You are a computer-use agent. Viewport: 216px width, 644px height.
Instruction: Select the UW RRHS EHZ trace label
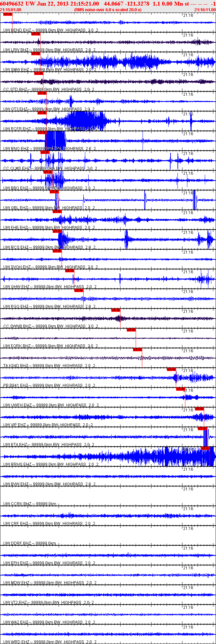point(51,464)
